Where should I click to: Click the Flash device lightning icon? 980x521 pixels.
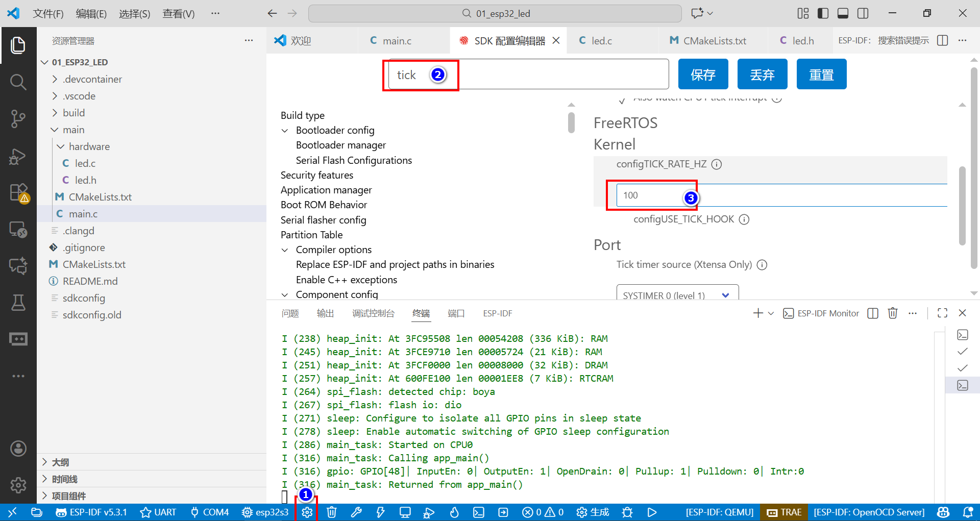click(380, 512)
